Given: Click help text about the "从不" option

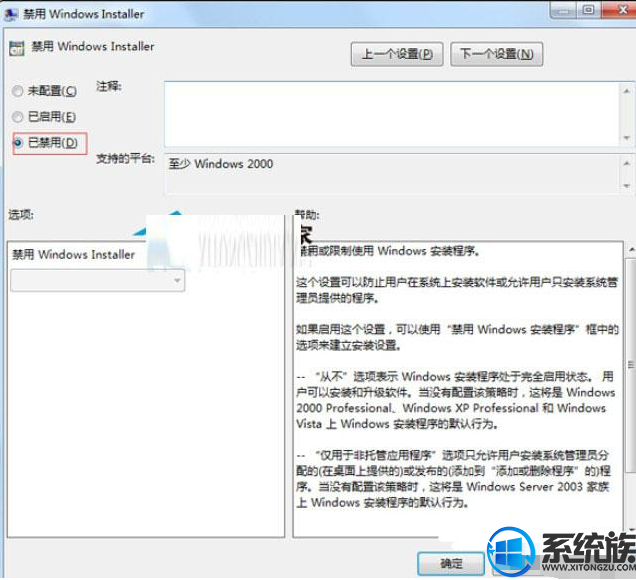Looking at the screenshot, I should click(x=456, y=400).
